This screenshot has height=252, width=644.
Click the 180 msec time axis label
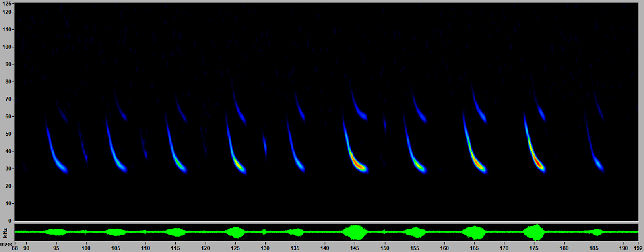coord(564,248)
